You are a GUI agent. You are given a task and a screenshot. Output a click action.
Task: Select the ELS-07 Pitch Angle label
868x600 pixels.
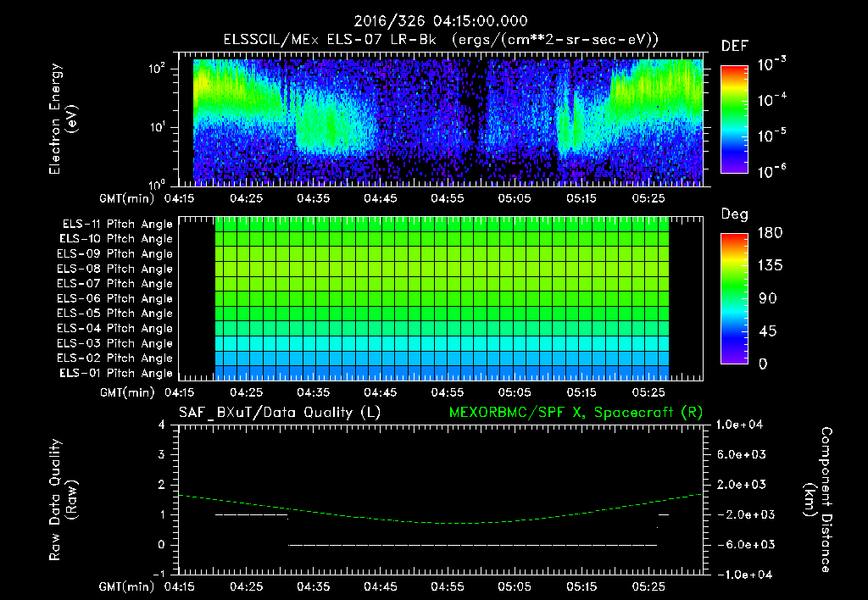click(x=114, y=283)
